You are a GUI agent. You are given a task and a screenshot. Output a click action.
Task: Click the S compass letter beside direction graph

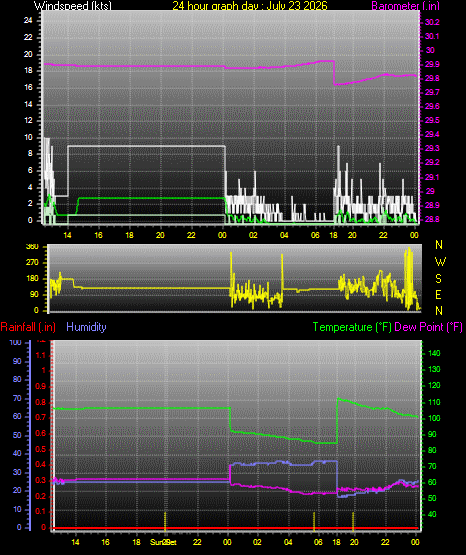click(x=438, y=279)
